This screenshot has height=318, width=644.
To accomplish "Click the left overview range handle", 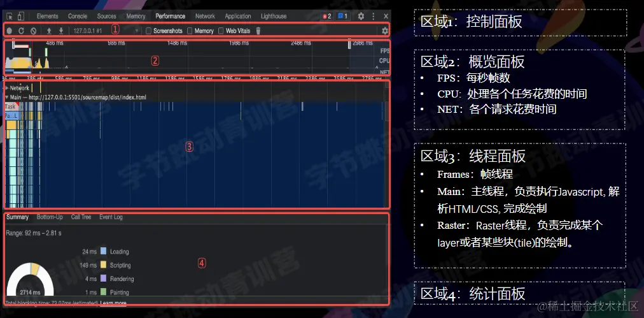I will coord(13,43).
